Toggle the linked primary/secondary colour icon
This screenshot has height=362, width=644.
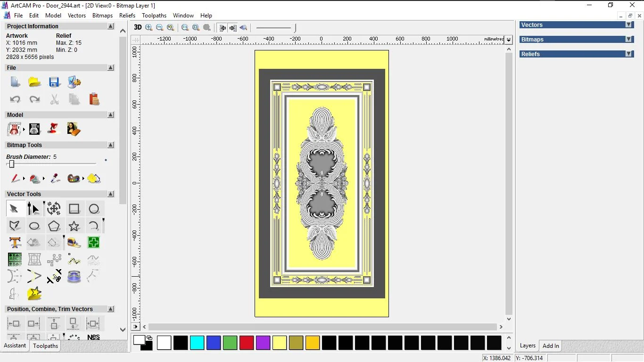coord(149,338)
